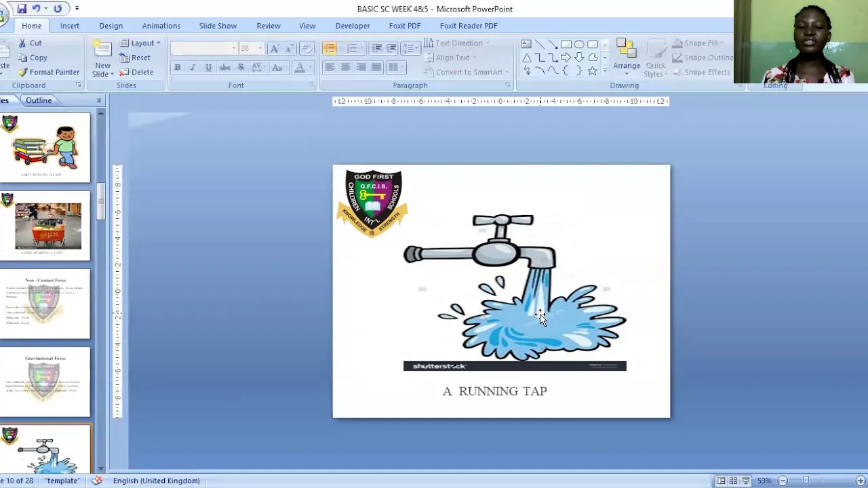Screen dimensions: 868x488
Task: Toggle Italic formatting
Action: tap(193, 67)
